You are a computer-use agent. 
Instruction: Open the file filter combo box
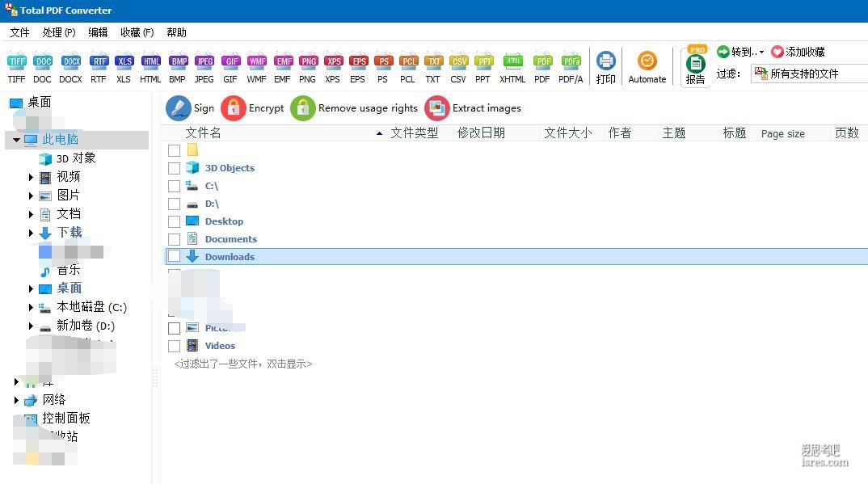pos(809,74)
